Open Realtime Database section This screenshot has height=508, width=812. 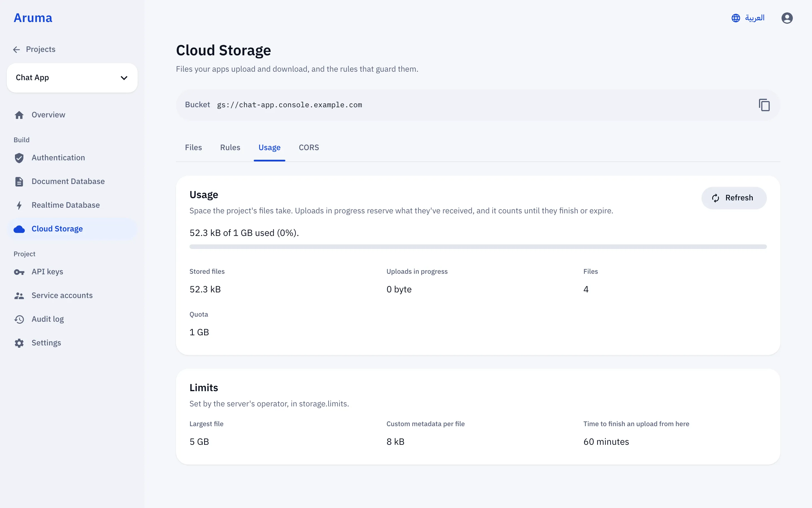(x=72, y=205)
